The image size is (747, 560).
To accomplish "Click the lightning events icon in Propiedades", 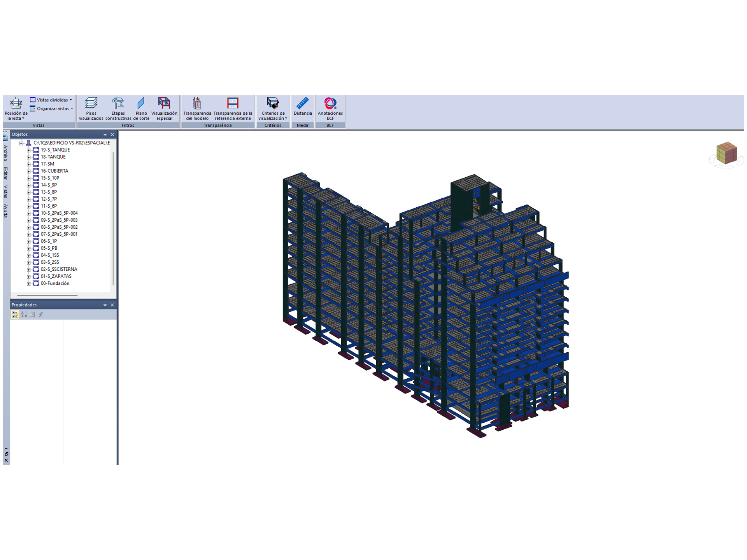I will coord(41,315).
